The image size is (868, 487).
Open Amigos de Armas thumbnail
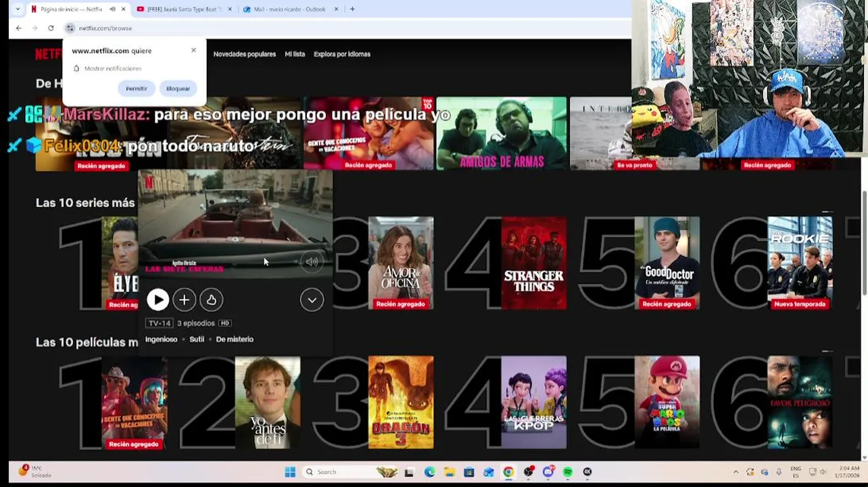502,133
